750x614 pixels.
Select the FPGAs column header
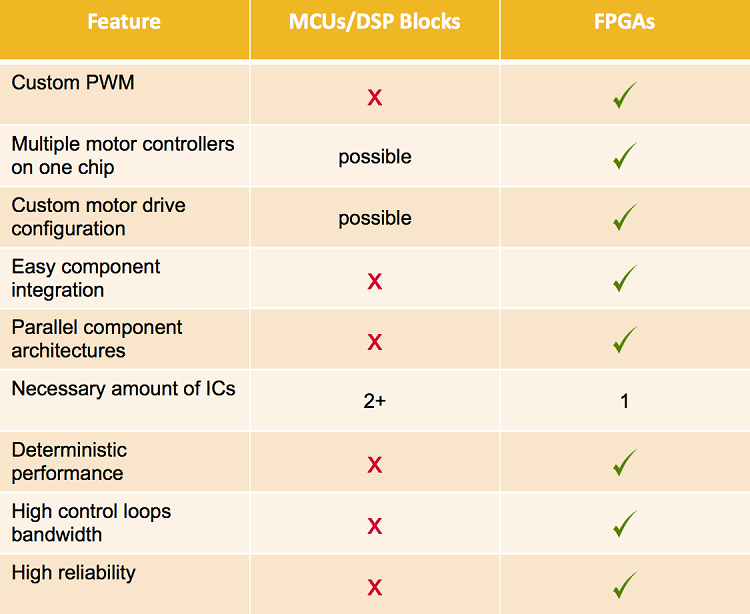(625, 21)
